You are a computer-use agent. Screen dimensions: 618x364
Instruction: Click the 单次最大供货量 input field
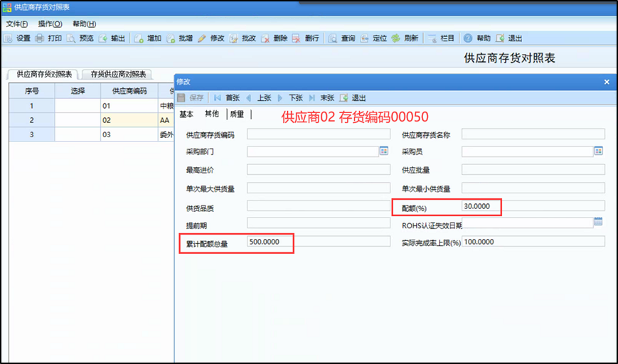point(319,188)
